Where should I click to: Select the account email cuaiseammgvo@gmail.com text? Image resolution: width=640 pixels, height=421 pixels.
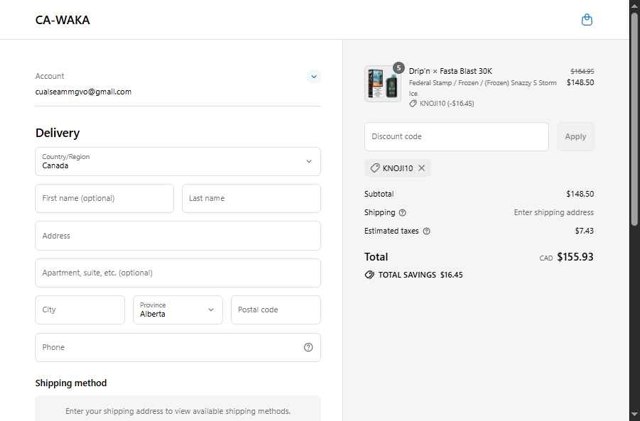83,92
